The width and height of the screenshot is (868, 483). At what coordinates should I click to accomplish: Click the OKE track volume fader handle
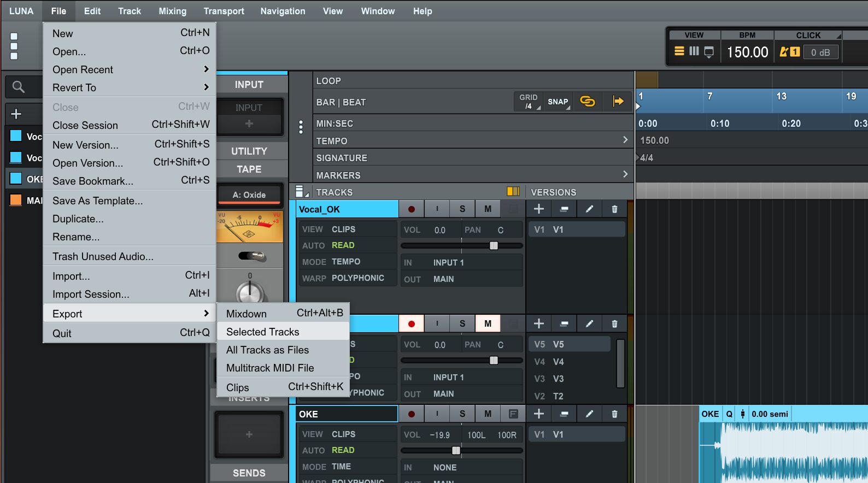coord(456,450)
